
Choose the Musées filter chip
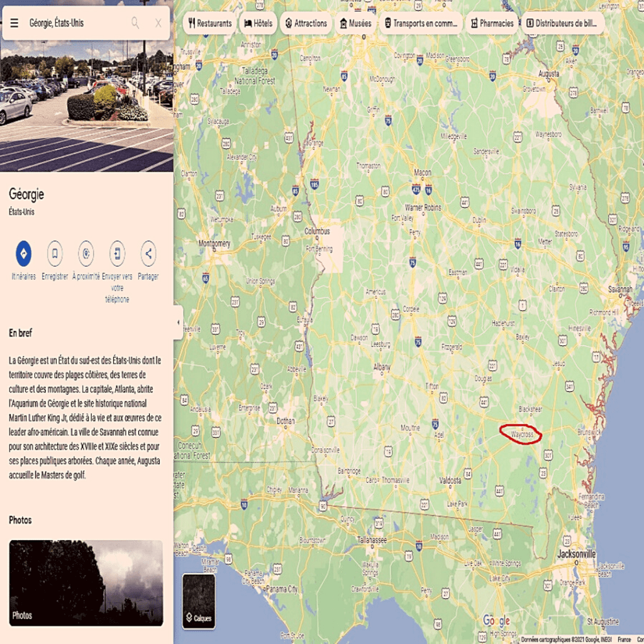355,23
